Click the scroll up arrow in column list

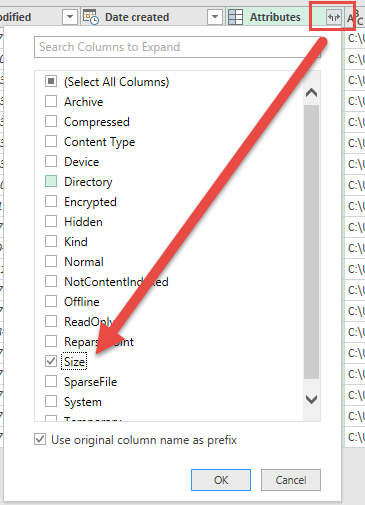click(x=311, y=93)
